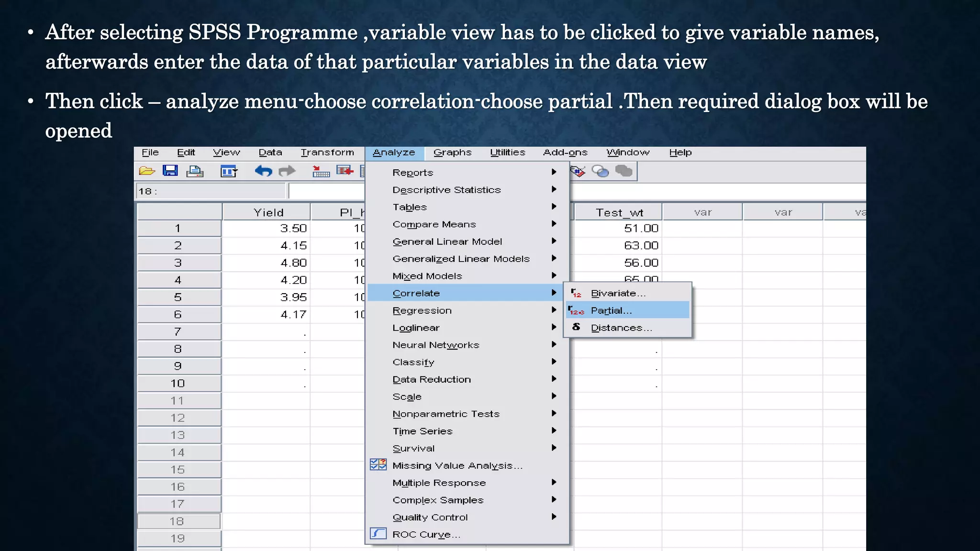Screen dimensions: 980x551
Task: Click Test_wt cell value 63.00
Action: (618, 245)
